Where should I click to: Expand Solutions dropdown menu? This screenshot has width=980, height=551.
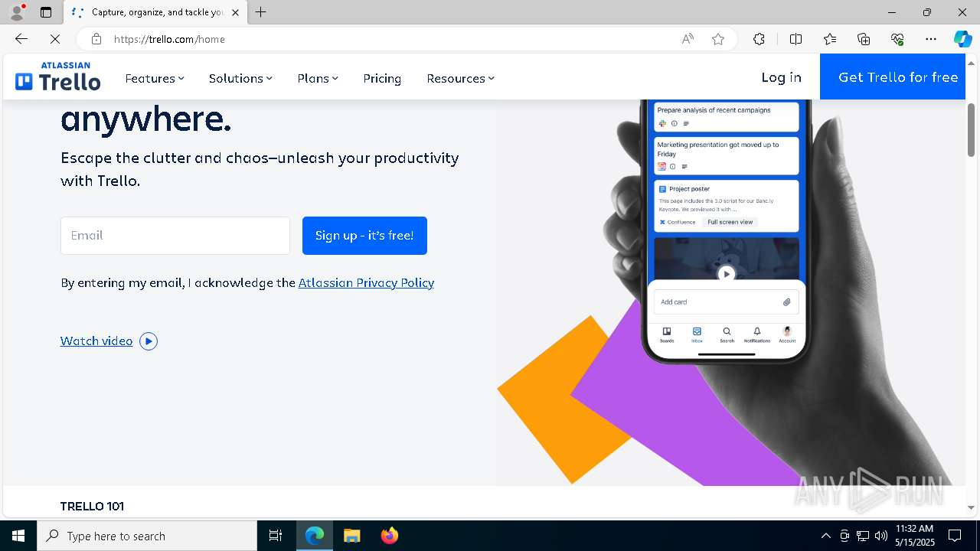(240, 78)
